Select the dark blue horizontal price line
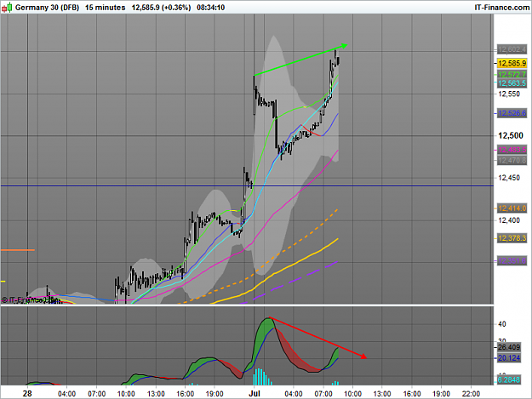This screenshot has height=399, width=532. point(247,185)
